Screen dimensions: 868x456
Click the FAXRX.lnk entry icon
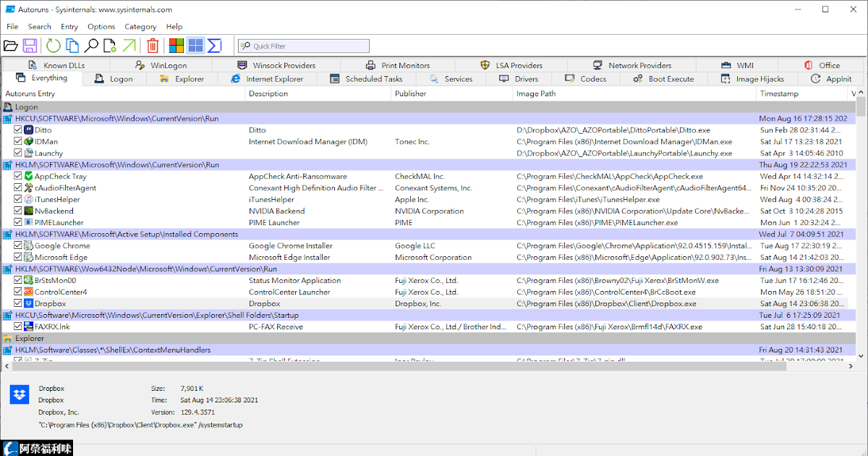coord(29,326)
